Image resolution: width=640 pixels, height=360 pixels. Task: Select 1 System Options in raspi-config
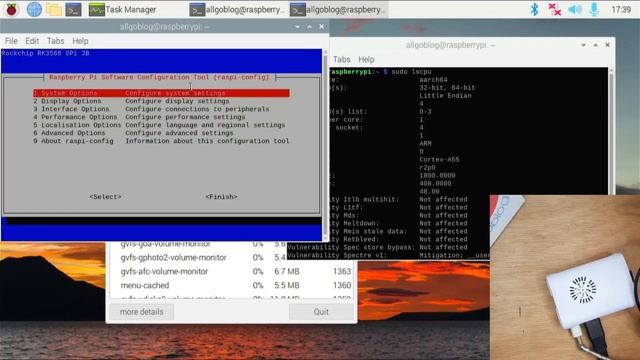click(161, 93)
